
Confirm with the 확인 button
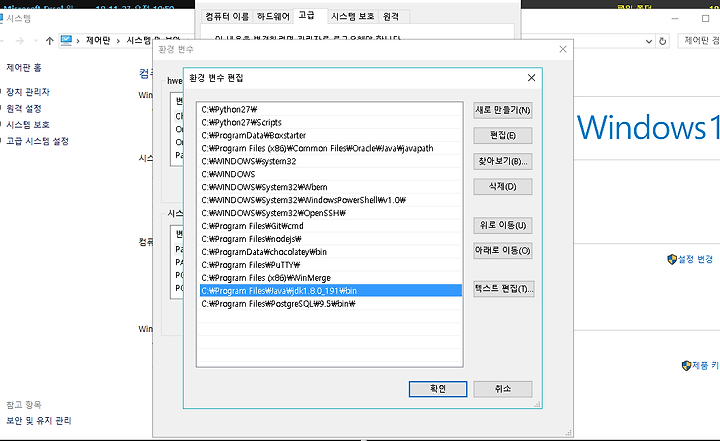click(x=438, y=389)
